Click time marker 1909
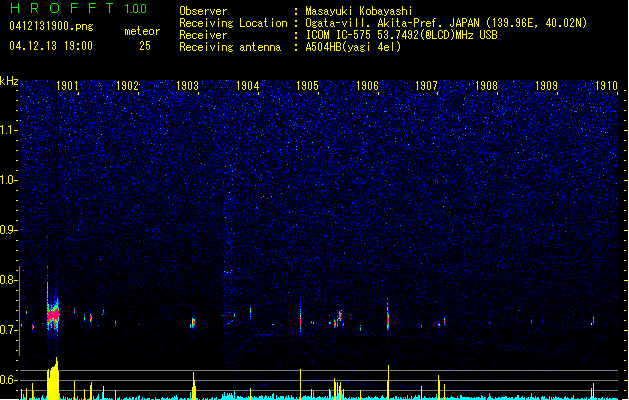 pyautogui.click(x=546, y=86)
